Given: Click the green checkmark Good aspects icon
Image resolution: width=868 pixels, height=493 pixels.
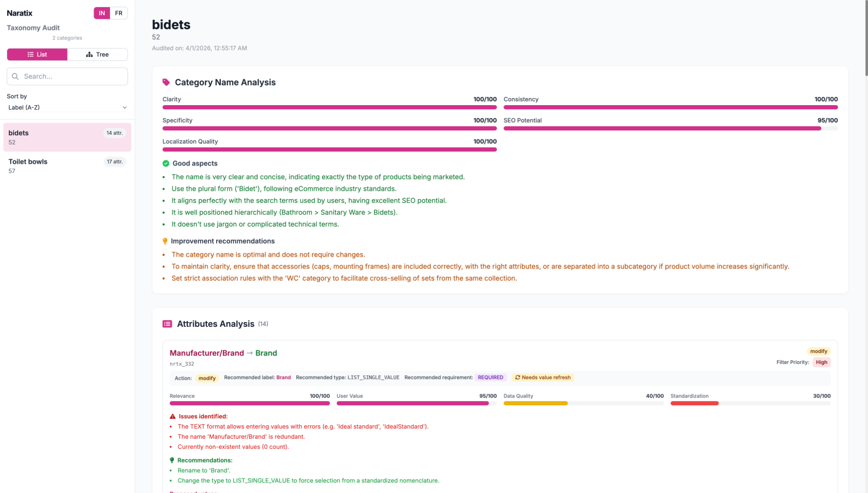Looking at the screenshot, I should point(166,164).
